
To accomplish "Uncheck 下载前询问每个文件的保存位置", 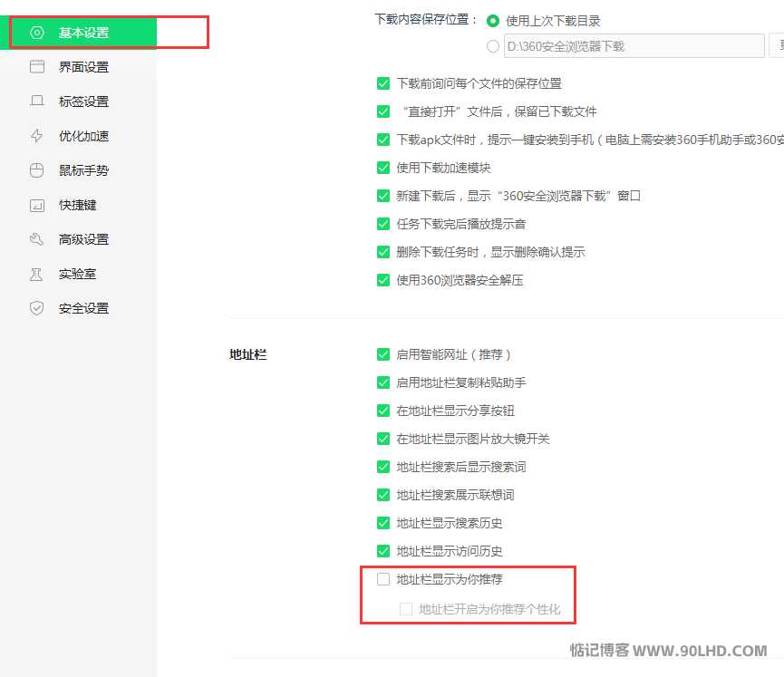I will pos(383,83).
